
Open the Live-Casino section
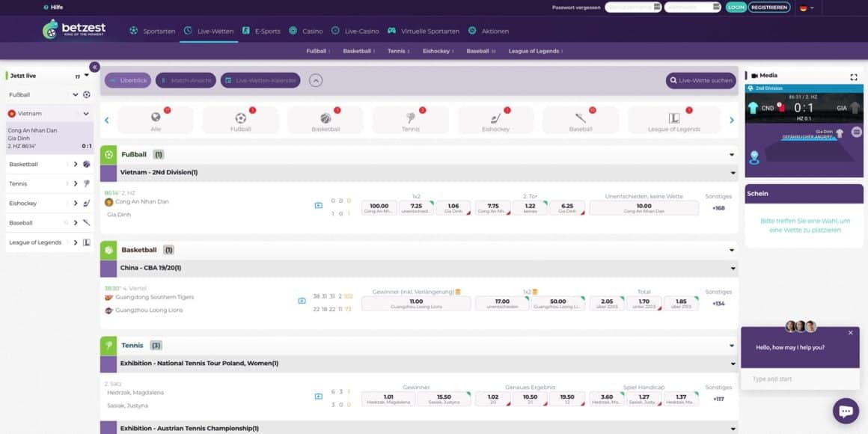click(x=355, y=31)
